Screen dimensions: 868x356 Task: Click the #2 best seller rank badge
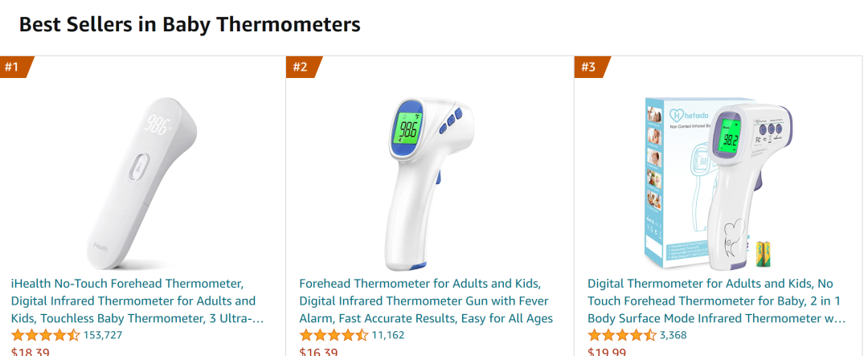pos(301,67)
